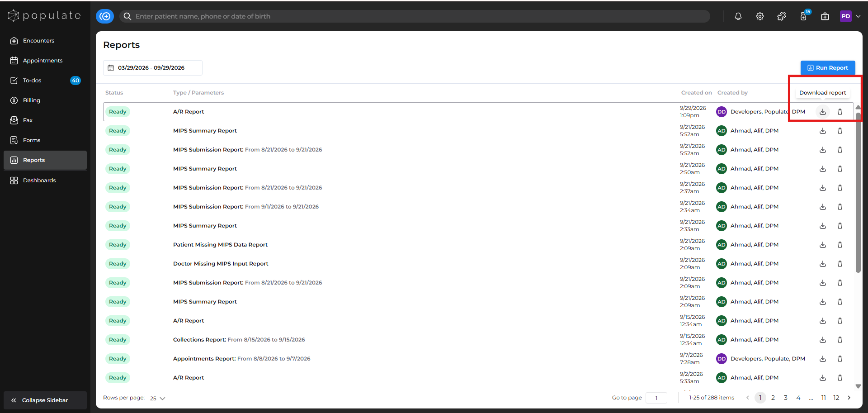Collapse the sidebar
Viewport: 868px width, 413px height.
pyautogui.click(x=45, y=400)
